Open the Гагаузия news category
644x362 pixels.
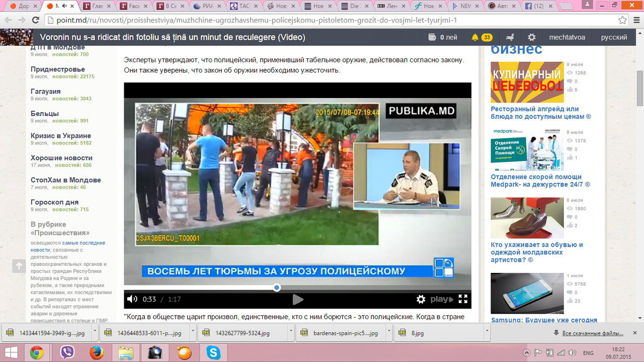point(45,91)
